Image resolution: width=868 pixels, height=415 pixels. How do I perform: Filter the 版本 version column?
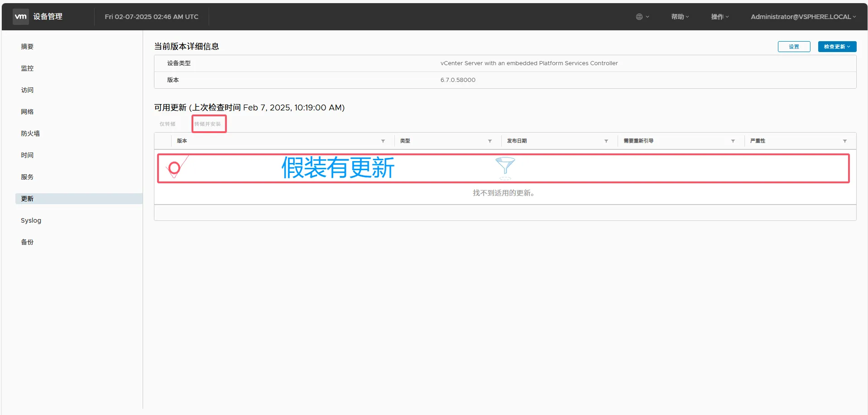pyautogui.click(x=383, y=141)
